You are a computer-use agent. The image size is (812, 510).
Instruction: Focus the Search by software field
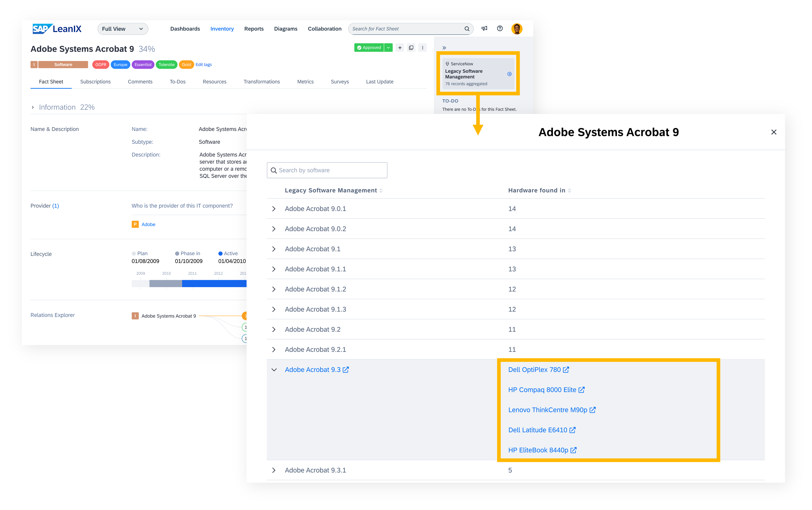coord(327,170)
